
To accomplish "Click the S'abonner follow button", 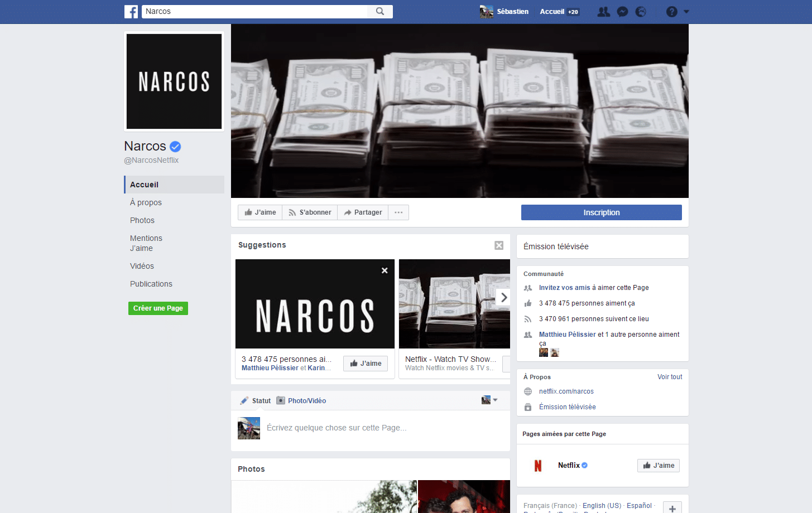I will click(x=310, y=212).
